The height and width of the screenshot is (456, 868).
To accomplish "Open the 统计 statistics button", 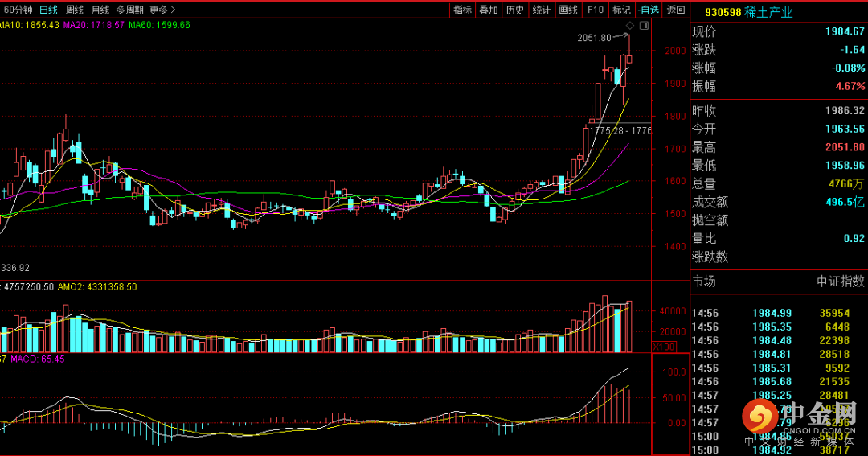I will click(542, 10).
